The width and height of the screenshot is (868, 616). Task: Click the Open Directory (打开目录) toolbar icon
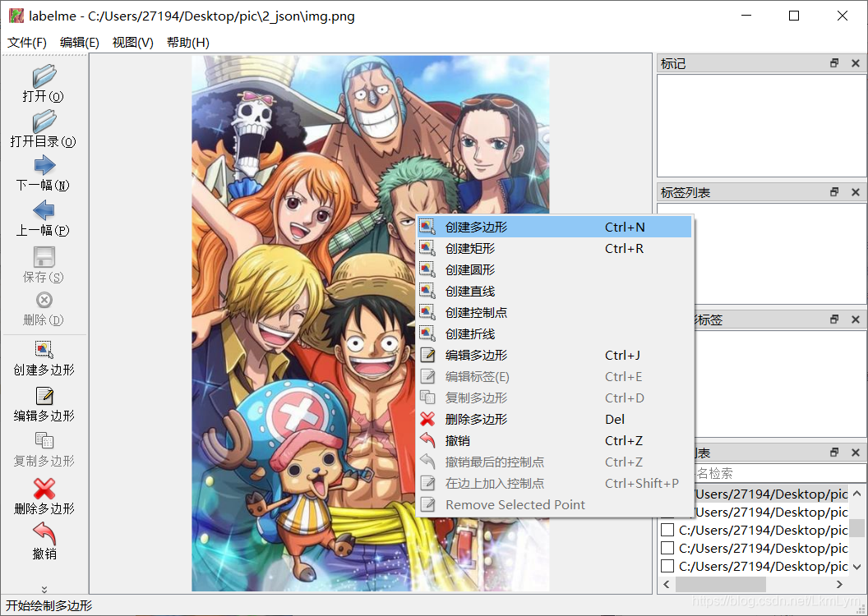tap(44, 121)
